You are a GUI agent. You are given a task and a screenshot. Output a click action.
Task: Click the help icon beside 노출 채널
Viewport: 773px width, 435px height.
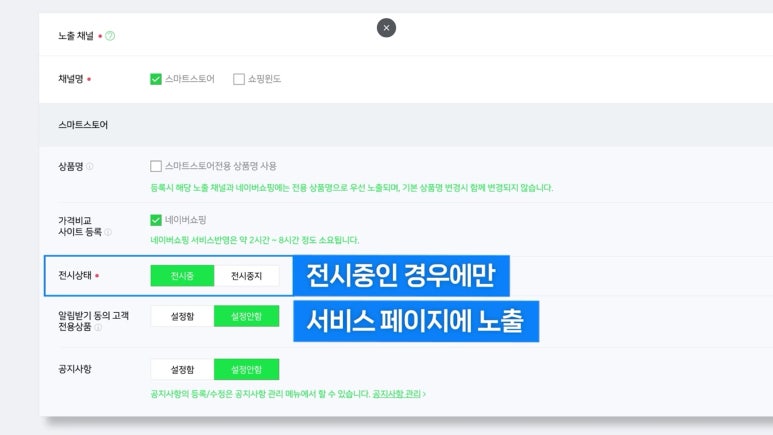click(110, 36)
